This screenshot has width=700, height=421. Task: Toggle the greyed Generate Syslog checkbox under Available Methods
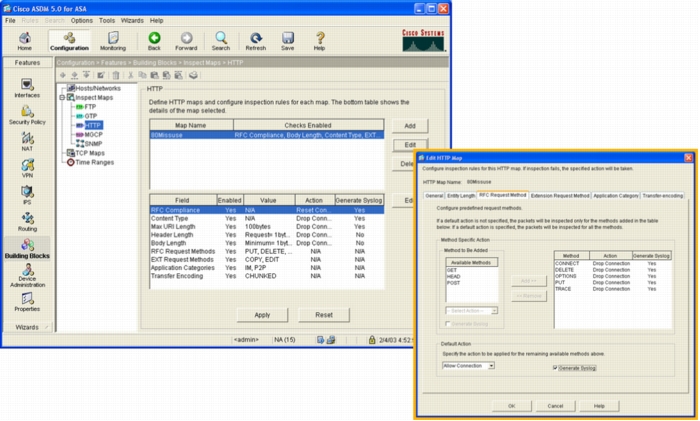(448, 324)
